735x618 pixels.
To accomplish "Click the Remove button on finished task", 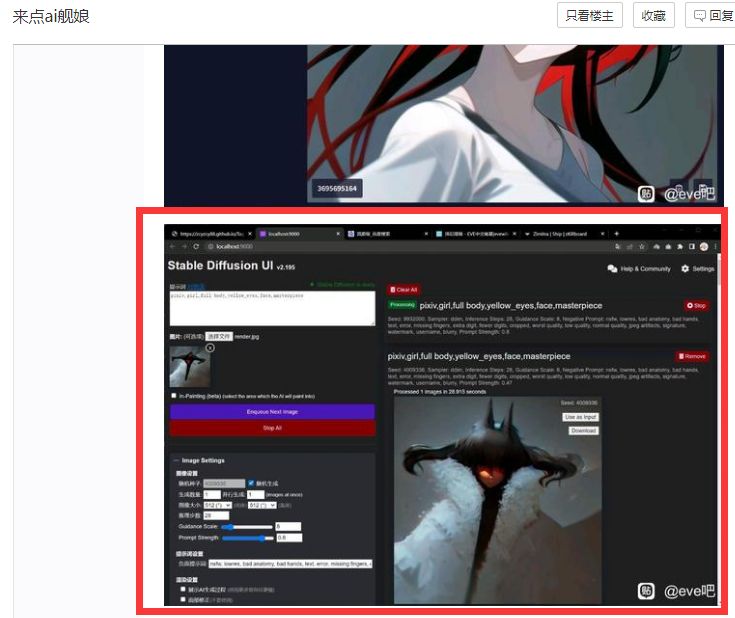I will click(692, 356).
